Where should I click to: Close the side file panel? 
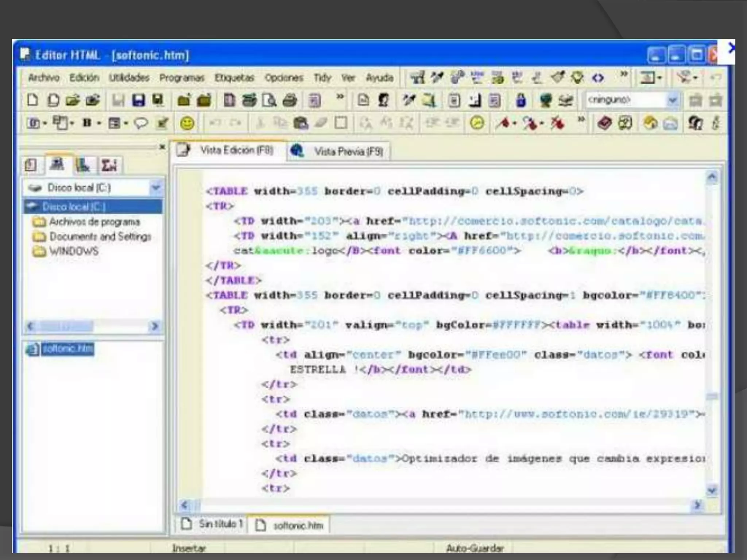(162, 147)
